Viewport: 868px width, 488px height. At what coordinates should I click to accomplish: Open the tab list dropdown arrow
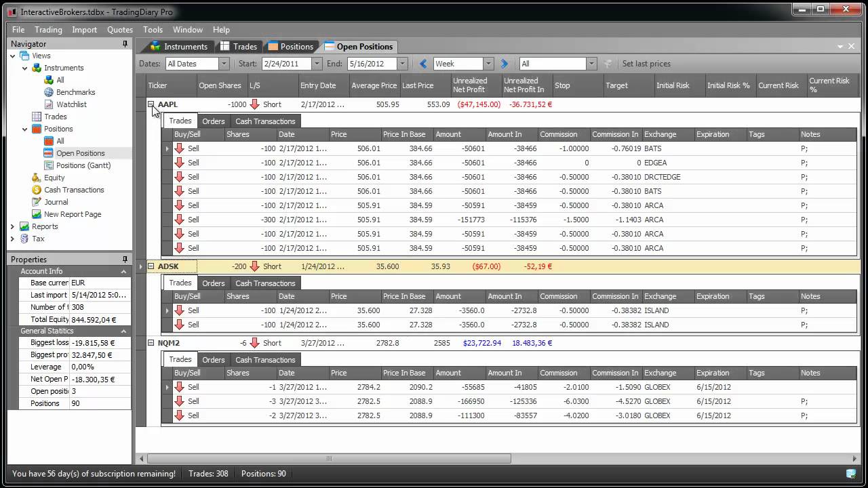[840, 46]
